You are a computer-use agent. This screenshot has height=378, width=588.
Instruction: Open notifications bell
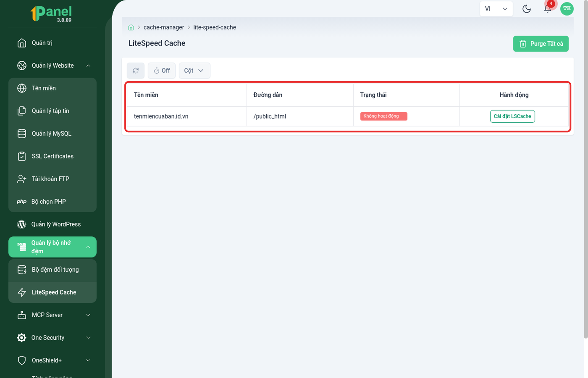548,9
